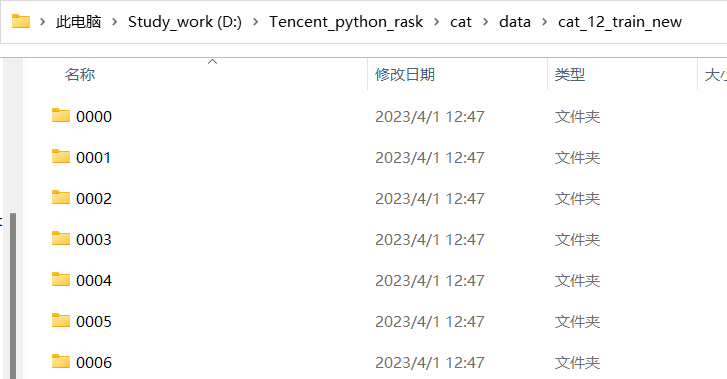
Task: Expand the chevron before cat_12_train_new
Action: tap(544, 22)
